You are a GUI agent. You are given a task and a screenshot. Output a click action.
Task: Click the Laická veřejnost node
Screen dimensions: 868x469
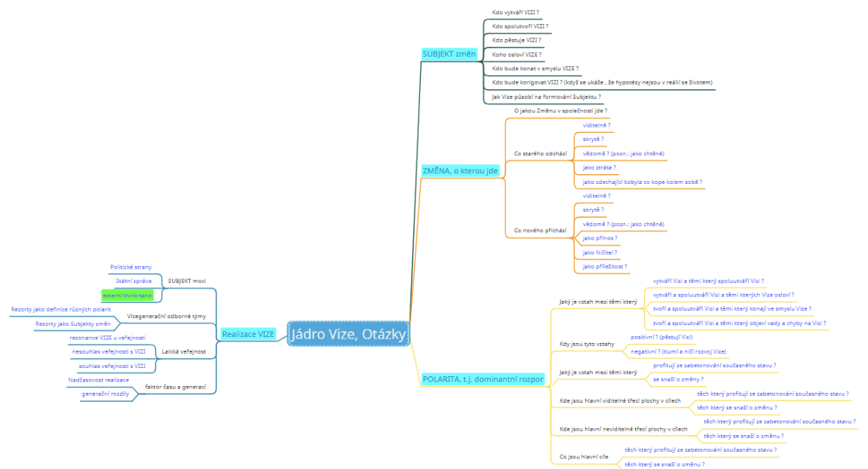click(183, 351)
